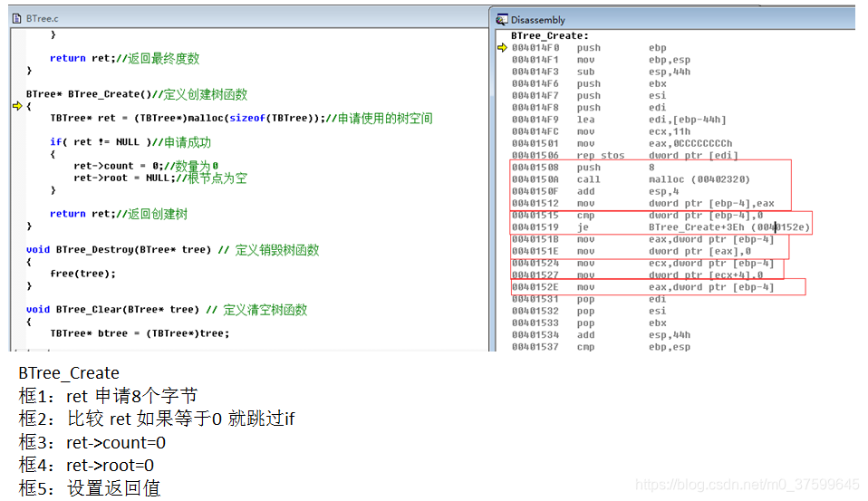Click the 'push ebx' line at 004014F6
This screenshot has width=868, height=501.
pos(589,84)
